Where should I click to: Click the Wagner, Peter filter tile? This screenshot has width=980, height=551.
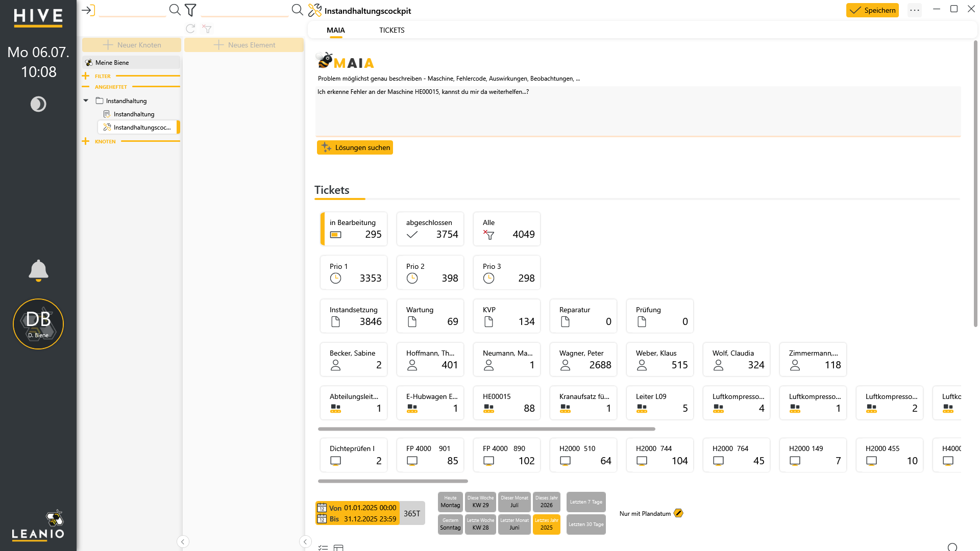click(583, 359)
